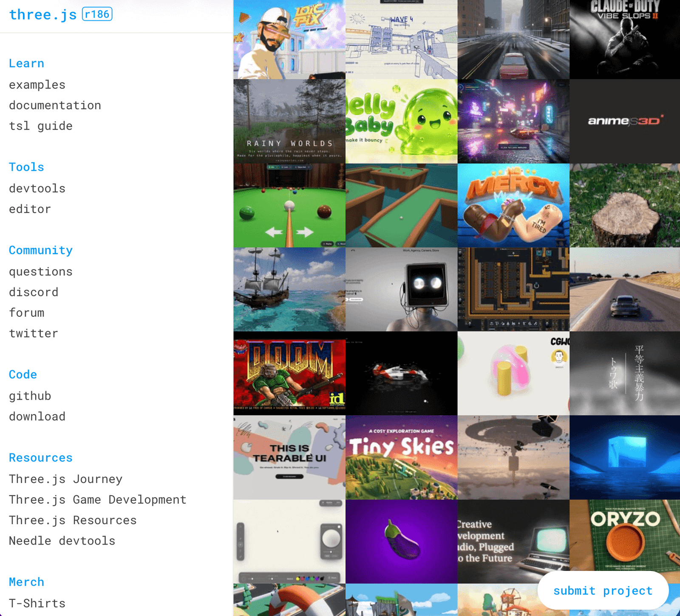Screen dimensions: 680x616
Task: Open the Claude of Duty thumbnail
Action: pyautogui.click(x=625, y=40)
